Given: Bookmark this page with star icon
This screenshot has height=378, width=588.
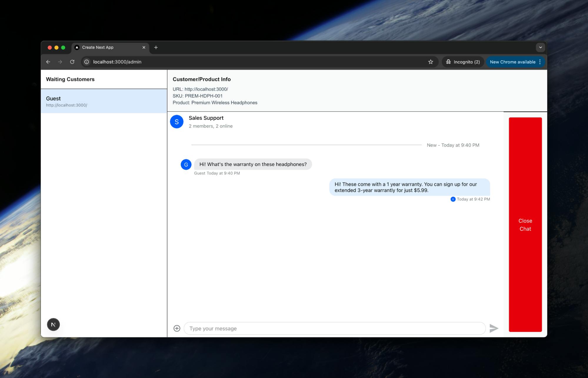Looking at the screenshot, I should (431, 62).
